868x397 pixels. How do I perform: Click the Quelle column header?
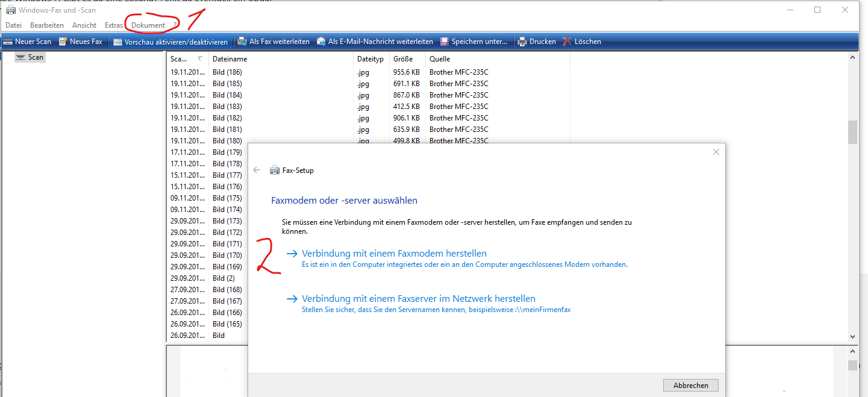498,59
